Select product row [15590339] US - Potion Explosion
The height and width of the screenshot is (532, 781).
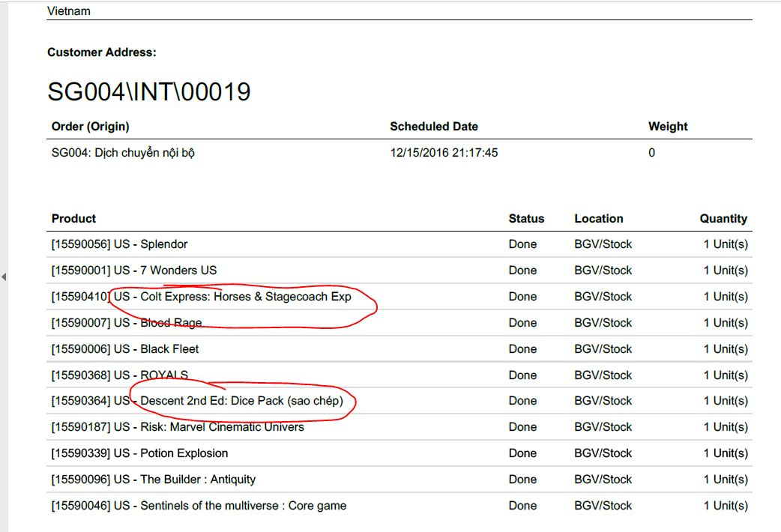(399, 453)
